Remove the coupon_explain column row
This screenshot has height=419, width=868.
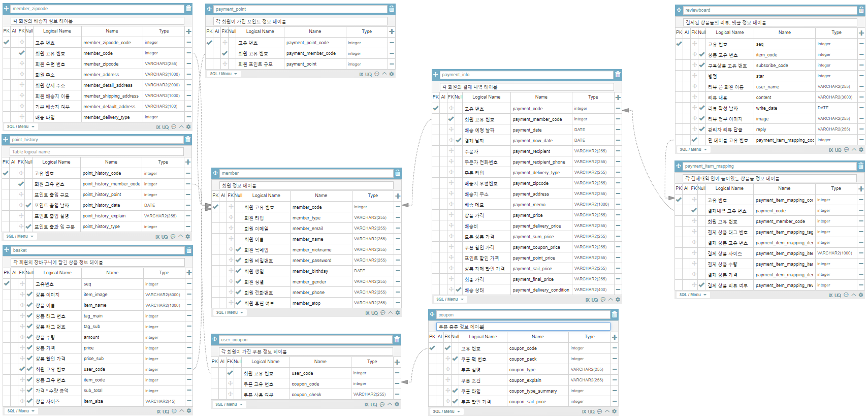click(x=615, y=380)
